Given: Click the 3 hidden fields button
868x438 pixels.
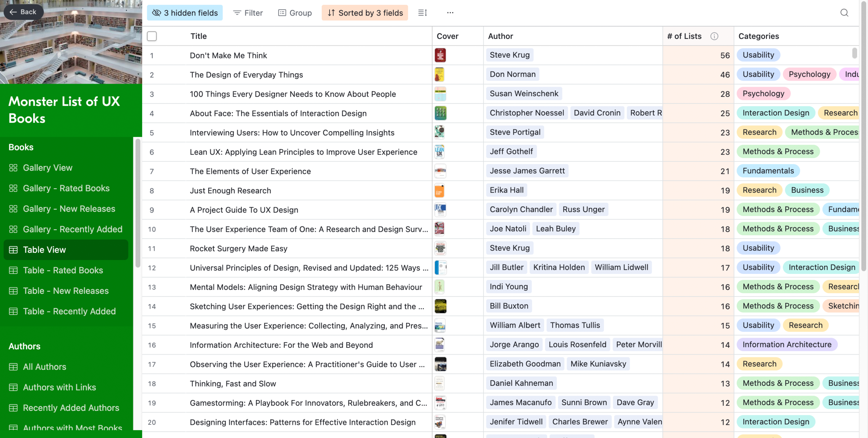Looking at the screenshot, I should 185,13.
